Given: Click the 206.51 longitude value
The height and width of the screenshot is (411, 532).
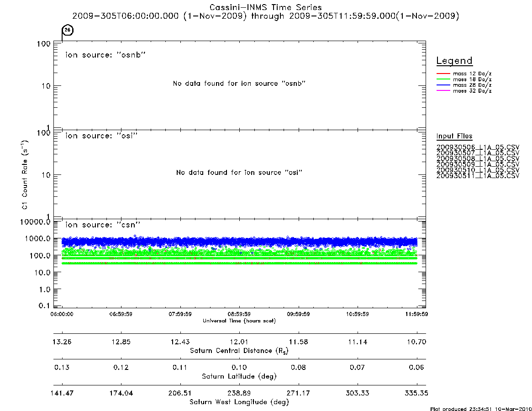Looking at the screenshot, I should (x=180, y=393).
